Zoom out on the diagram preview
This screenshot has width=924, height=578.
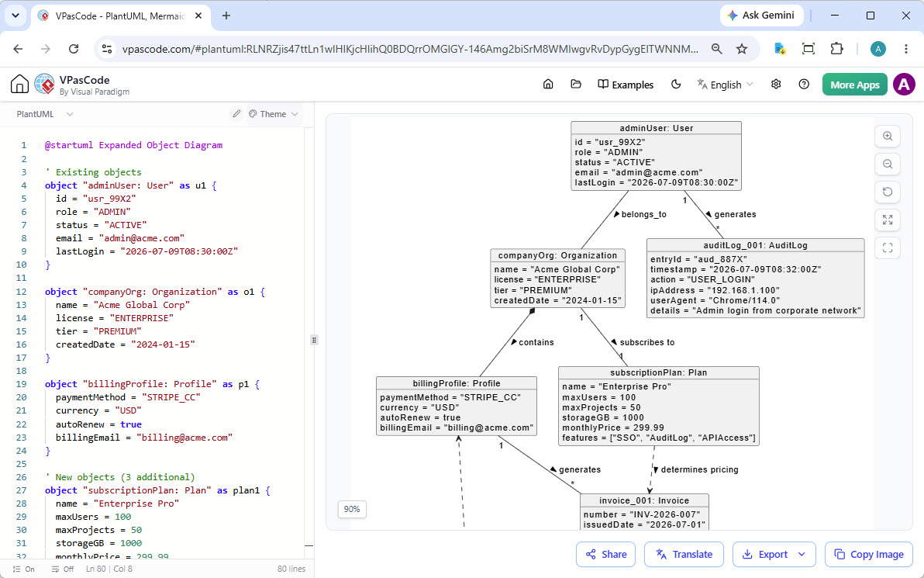[x=888, y=164]
